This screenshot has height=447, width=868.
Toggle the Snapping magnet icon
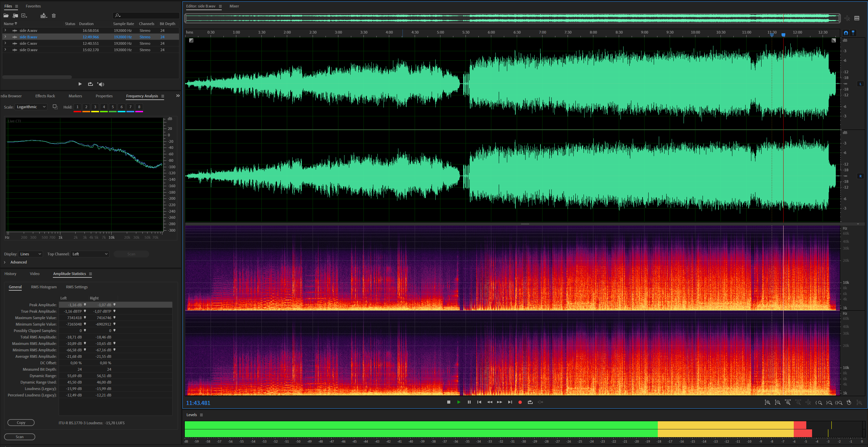pos(846,33)
